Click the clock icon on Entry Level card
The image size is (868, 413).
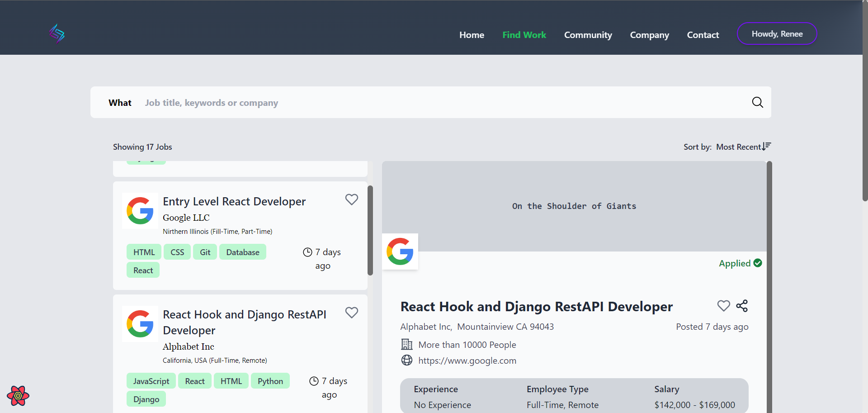[x=307, y=252]
